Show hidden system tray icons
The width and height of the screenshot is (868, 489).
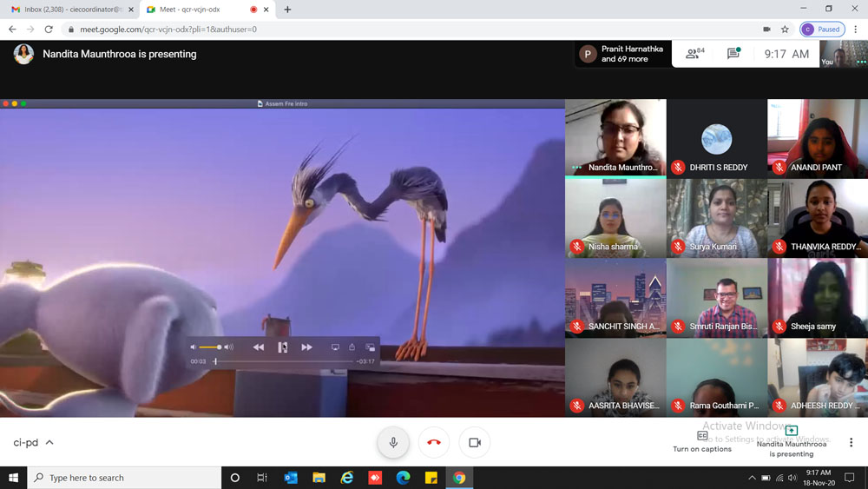(x=752, y=478)
